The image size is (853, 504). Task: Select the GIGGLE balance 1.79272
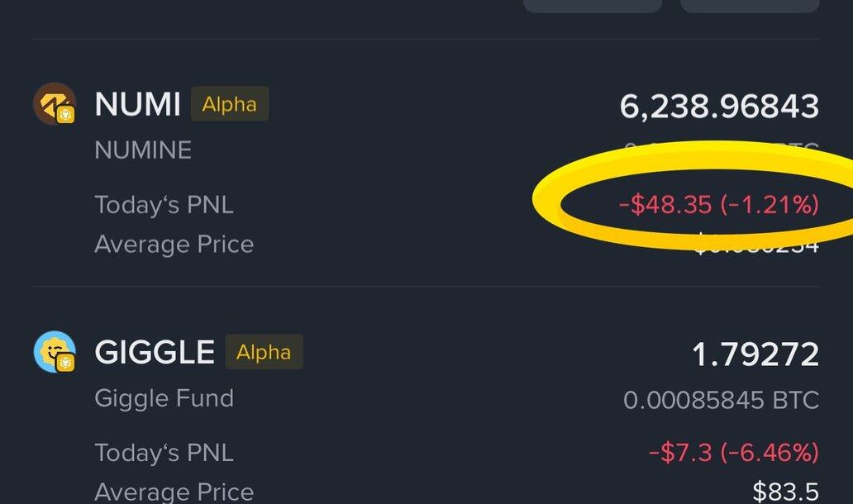755,354
